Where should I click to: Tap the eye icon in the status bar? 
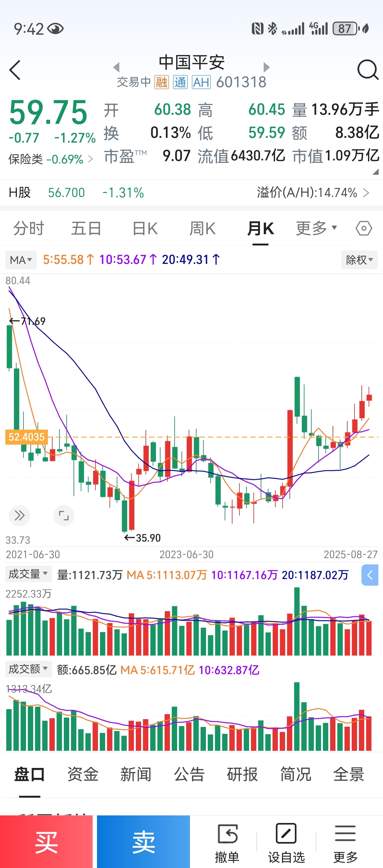(55, 29)
